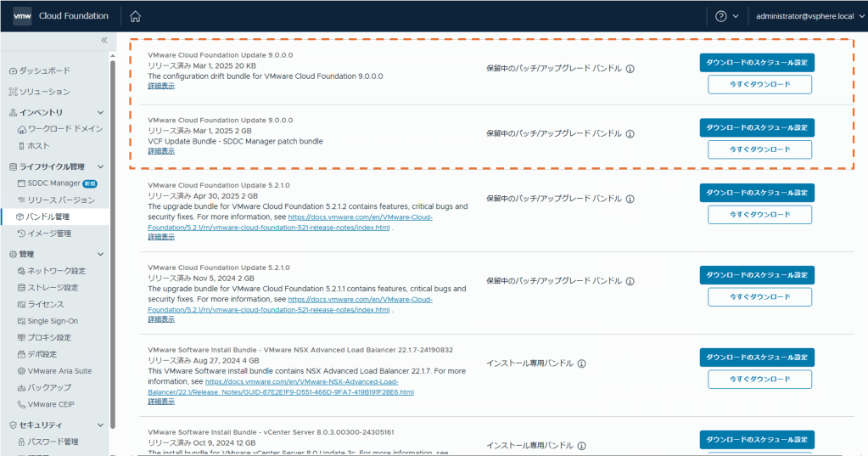Collapse the インベントリ section
The height and width of the screenshot is (456, 868).
[x=101, y=112]
